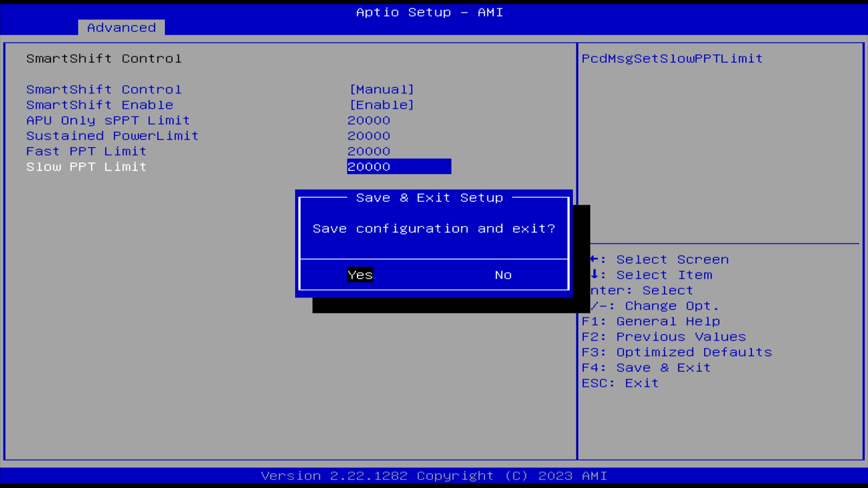Edit Fast PPT Limit value
This screenshot has height=488, width=868.
[x=369, y=151]
